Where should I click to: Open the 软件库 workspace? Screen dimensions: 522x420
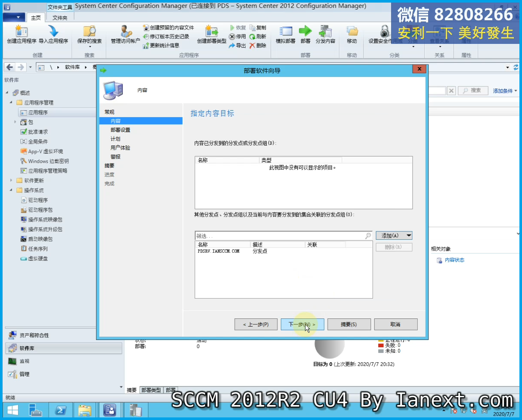pos(64,348)
